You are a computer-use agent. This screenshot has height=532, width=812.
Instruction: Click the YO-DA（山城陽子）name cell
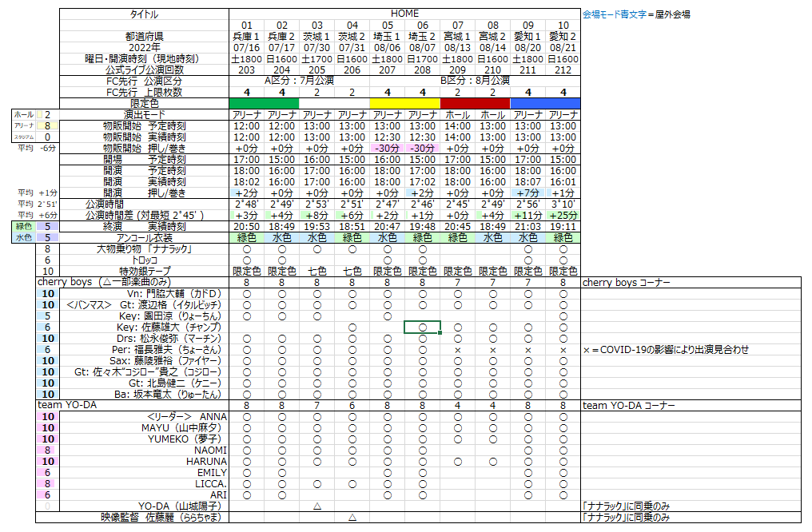tap(144, 506)
